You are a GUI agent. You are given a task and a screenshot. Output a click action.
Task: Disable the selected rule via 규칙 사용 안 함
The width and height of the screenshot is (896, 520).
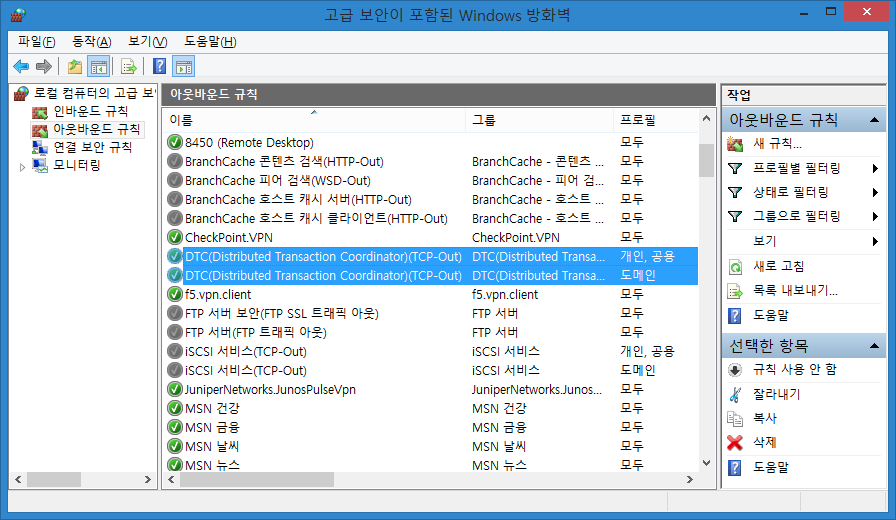tap(794, 370)
